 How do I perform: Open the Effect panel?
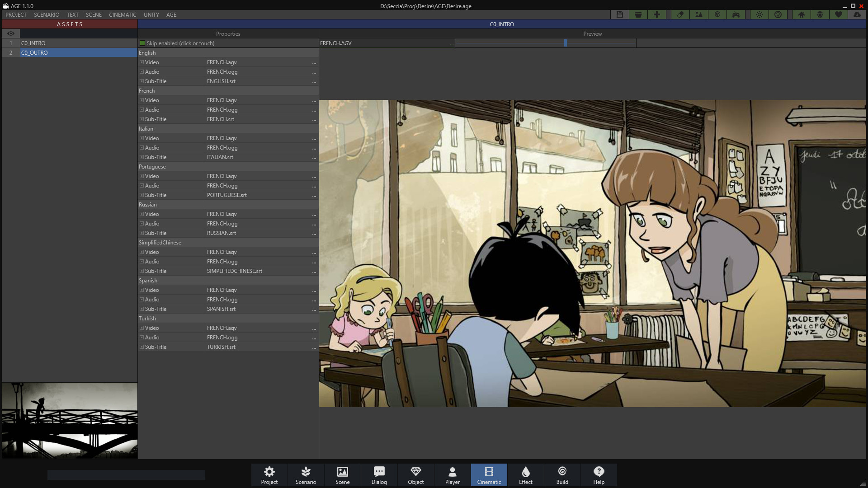pos(525,475)
